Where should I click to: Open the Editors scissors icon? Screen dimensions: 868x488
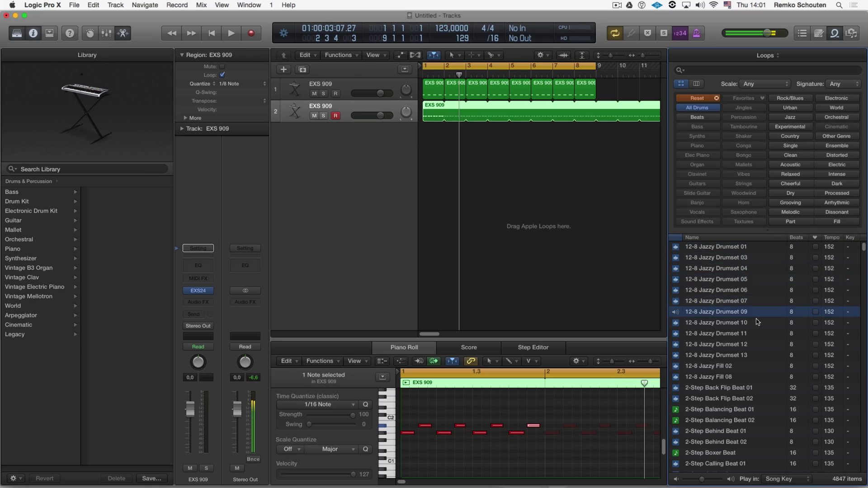point(123,33)
